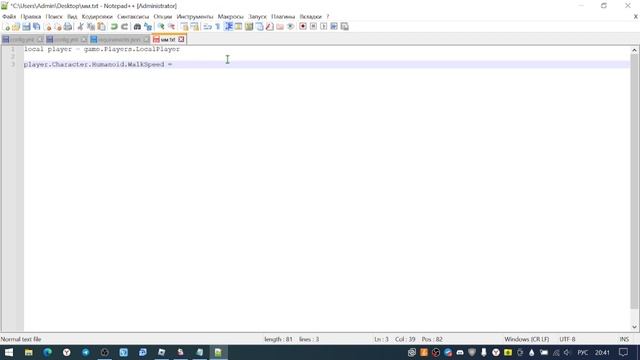
Task: Click the Save All toolbar icon
Action: coord(36,27)
